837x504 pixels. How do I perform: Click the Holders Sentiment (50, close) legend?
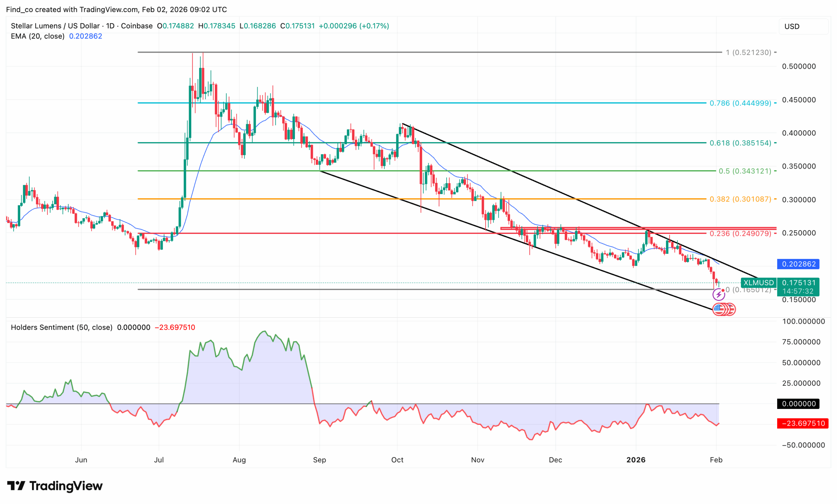61,328
